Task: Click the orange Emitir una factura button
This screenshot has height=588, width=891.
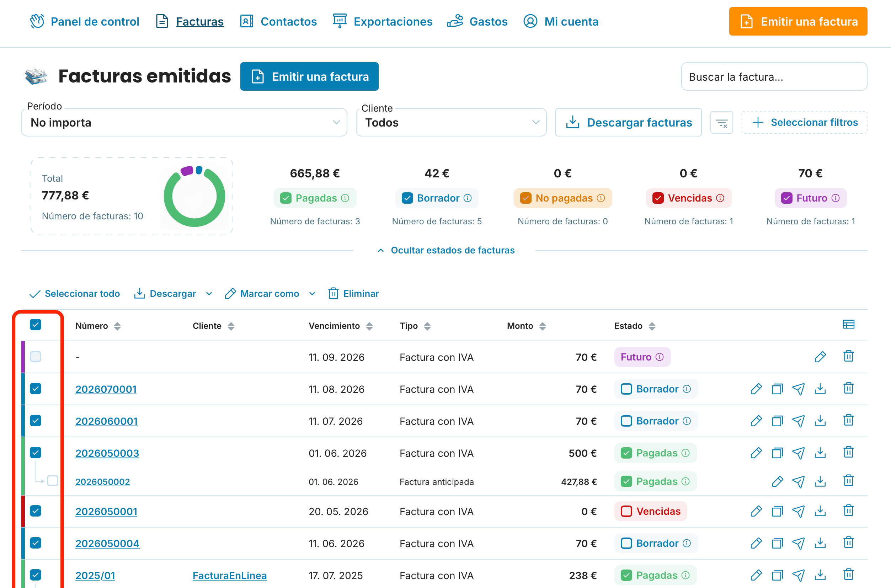Action: 798,21
